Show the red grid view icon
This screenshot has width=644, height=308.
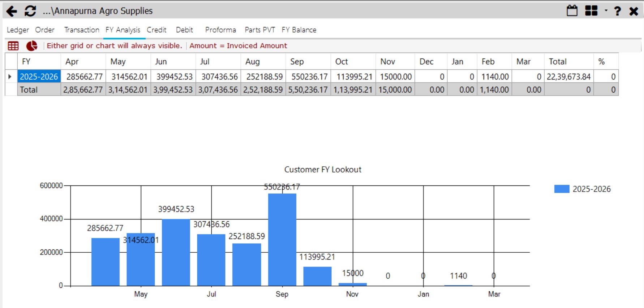pos(13,46)
